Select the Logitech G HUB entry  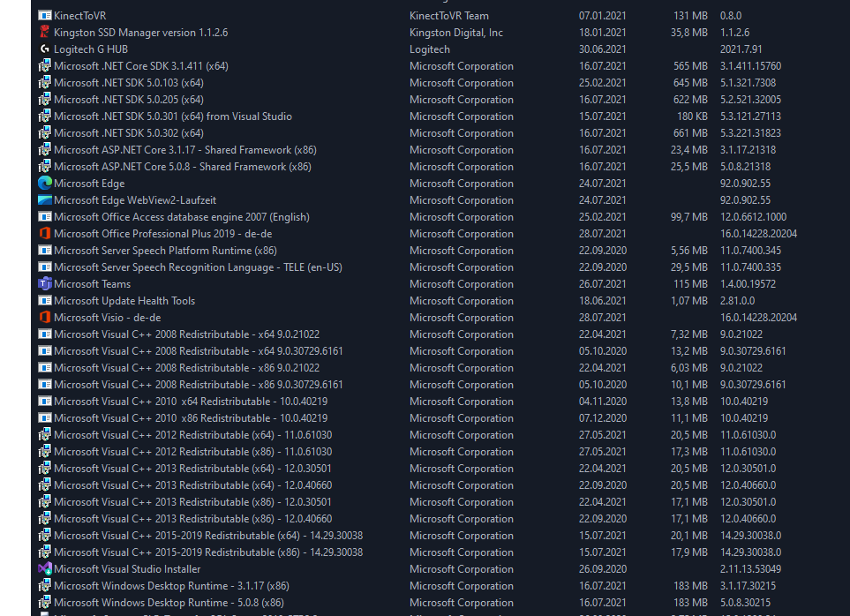[91, 49]
